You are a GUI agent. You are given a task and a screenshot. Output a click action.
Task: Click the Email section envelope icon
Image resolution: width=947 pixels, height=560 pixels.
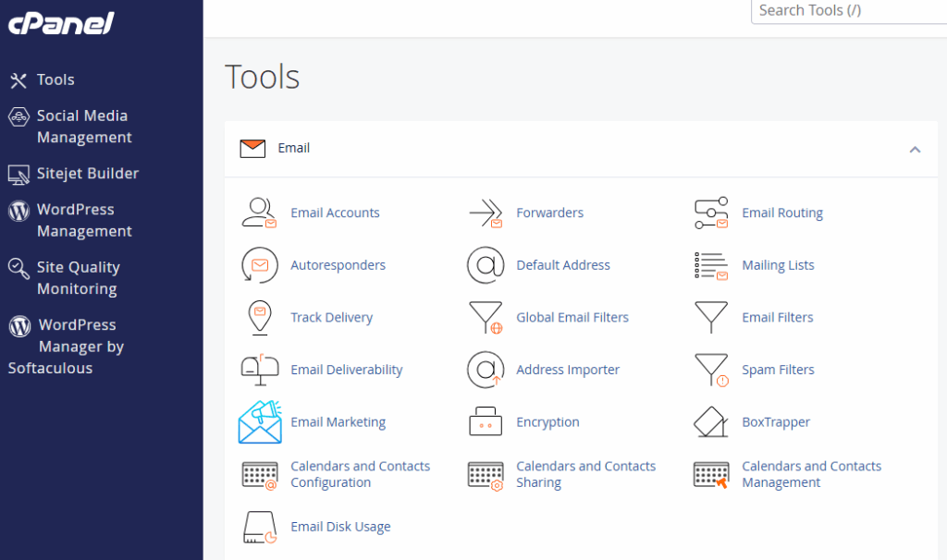(252, 149)
